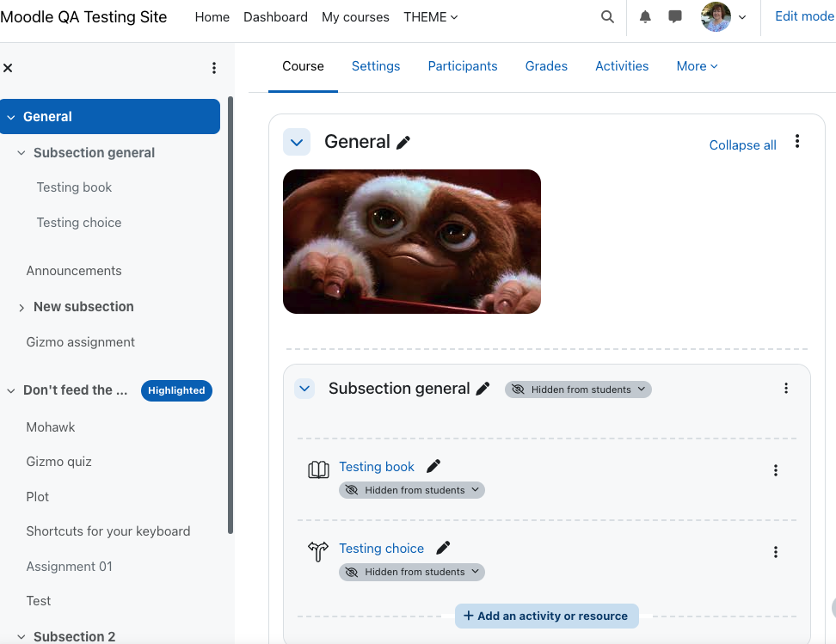Close the course index drawer

pos(8,68)
